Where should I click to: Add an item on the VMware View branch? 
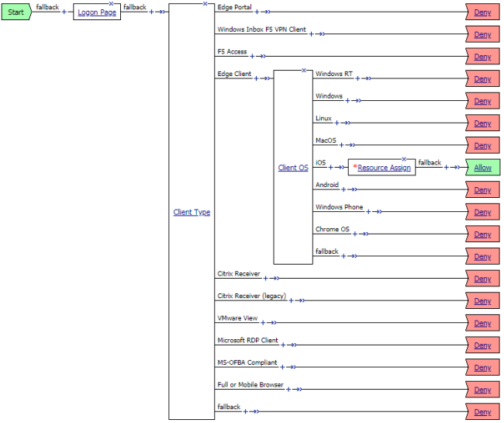click(264, 323)
